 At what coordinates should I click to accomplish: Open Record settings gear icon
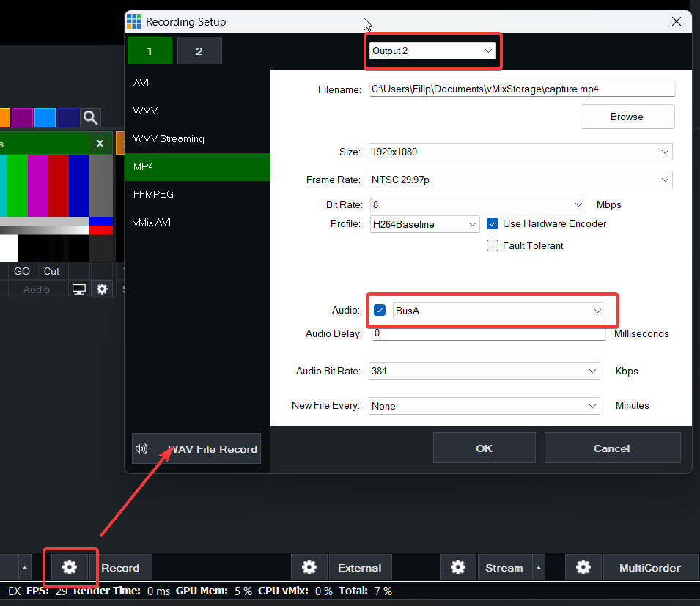[x=69, y=568]
